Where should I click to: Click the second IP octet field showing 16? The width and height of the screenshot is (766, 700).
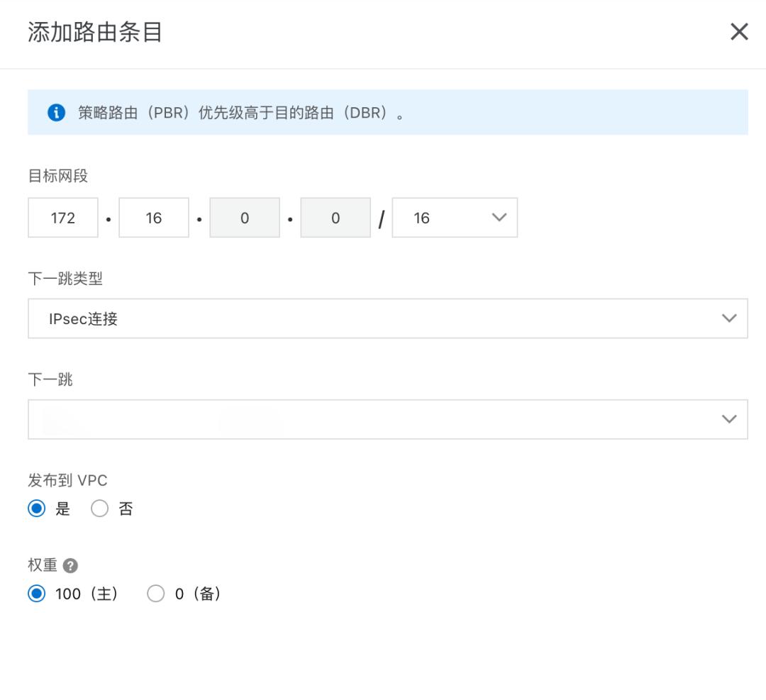point(153,218)
